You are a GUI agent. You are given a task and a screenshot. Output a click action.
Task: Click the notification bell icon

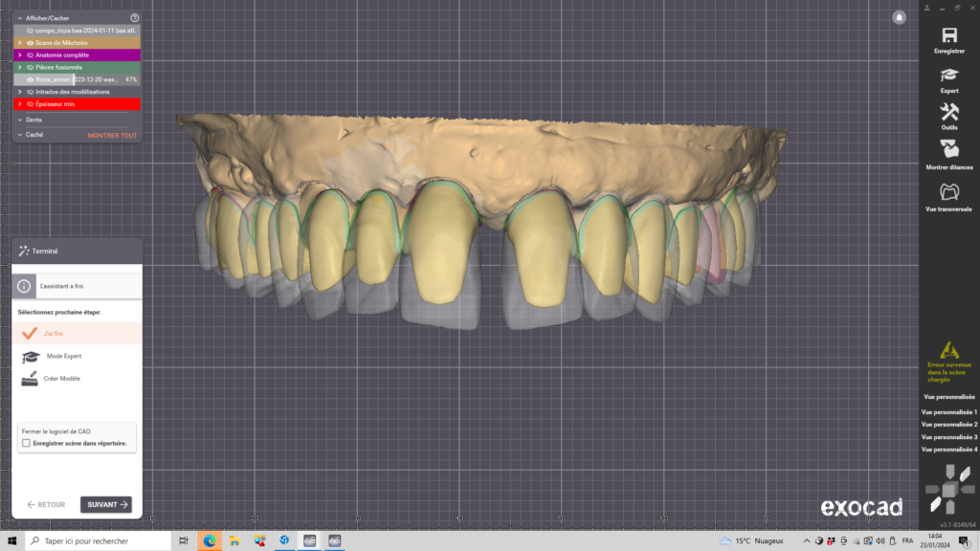pos(899,17)
